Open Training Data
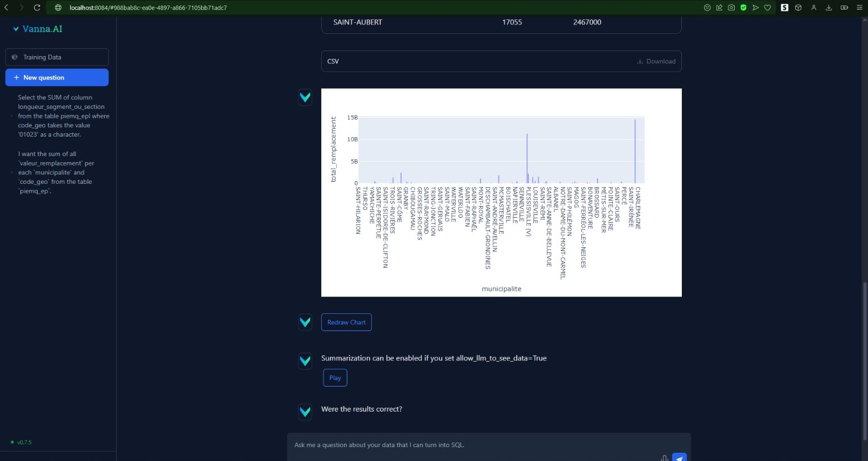The width and height of the screenshot is (868, 461). 57,57
